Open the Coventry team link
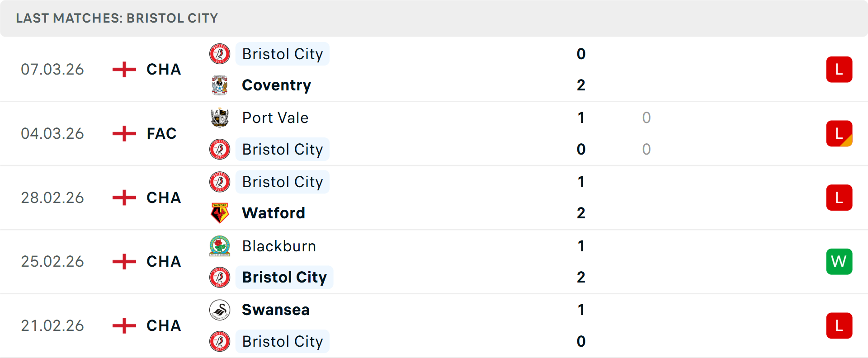 pyautogui.click(x=276, y=85)
